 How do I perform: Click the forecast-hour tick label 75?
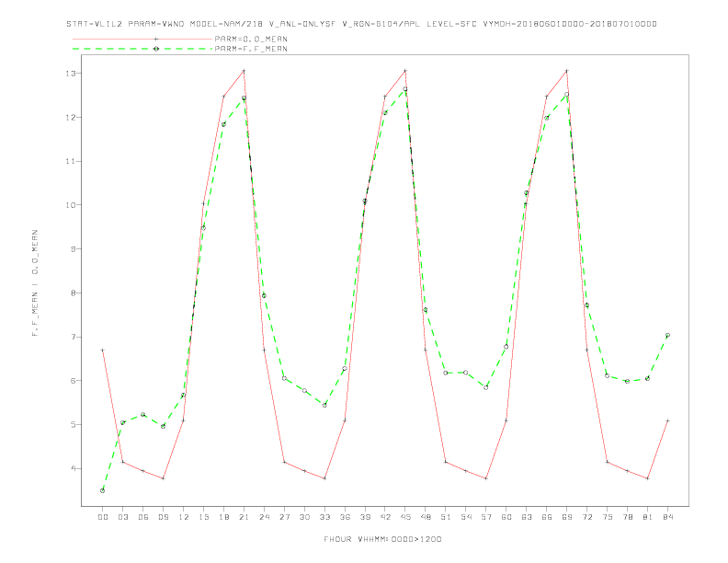608,517
